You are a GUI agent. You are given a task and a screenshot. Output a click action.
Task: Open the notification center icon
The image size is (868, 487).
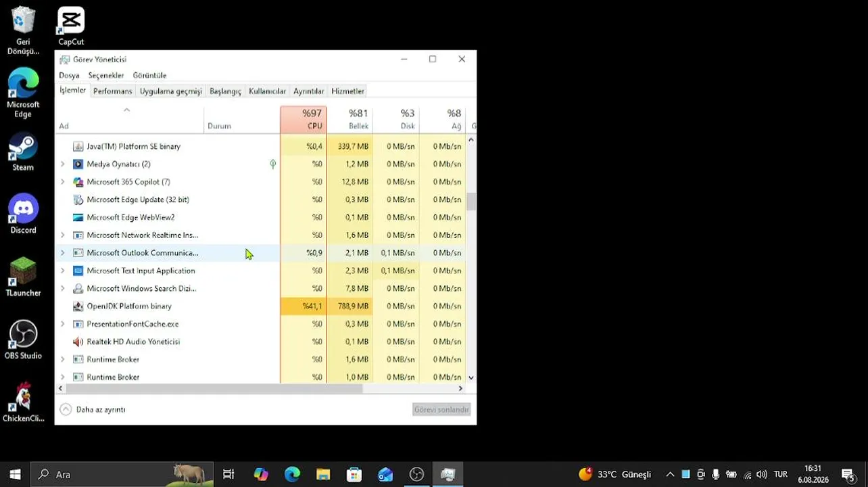(x=848, y=474)
